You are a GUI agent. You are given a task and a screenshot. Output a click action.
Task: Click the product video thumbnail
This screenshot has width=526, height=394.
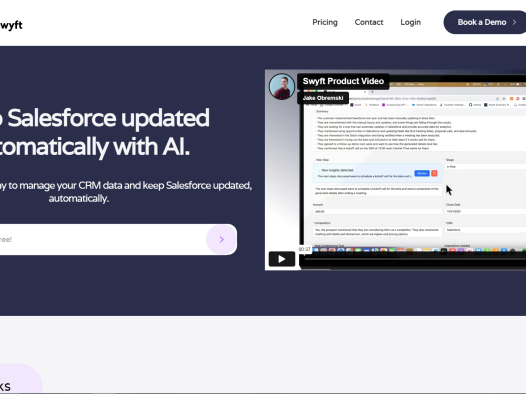point(396,170)
